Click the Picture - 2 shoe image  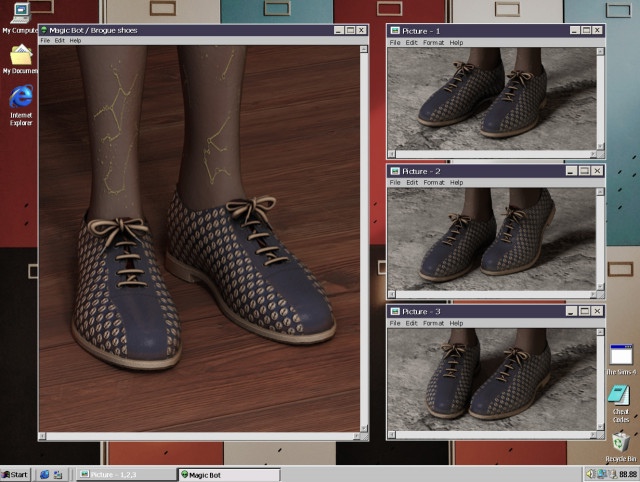(496, 237)
